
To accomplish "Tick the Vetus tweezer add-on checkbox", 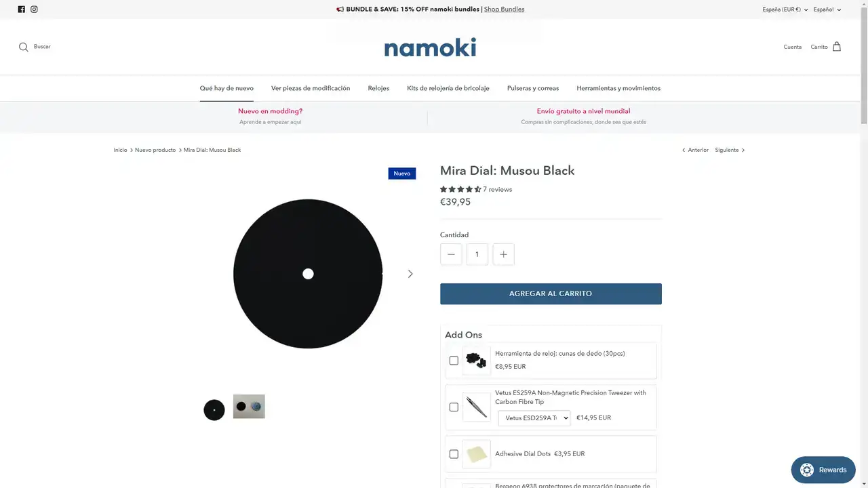I will 454,407.
